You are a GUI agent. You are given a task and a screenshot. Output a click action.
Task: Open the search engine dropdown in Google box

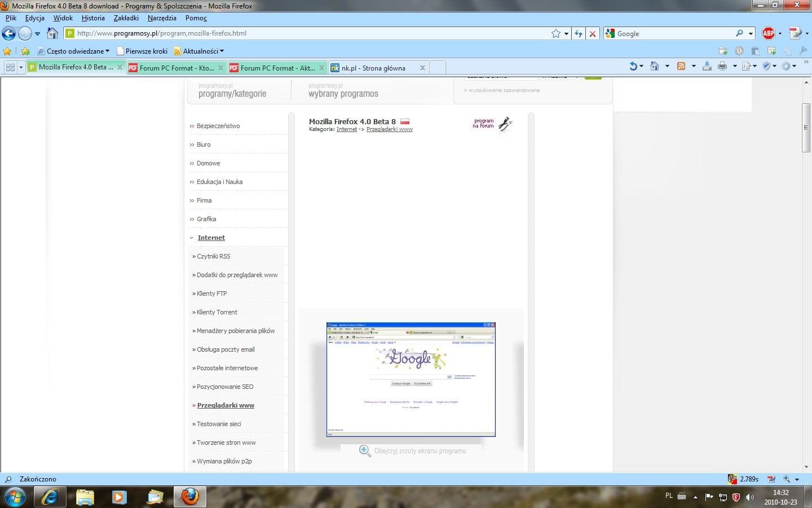751,34
